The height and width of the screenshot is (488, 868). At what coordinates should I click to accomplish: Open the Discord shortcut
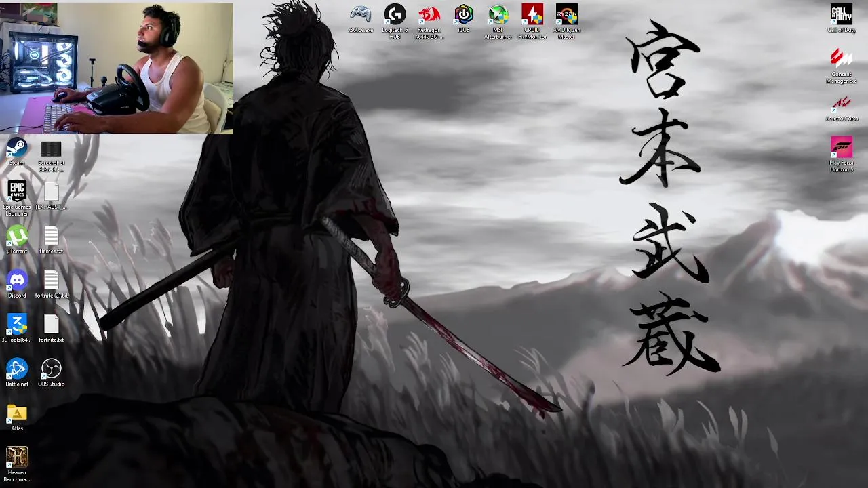[17, 285]
